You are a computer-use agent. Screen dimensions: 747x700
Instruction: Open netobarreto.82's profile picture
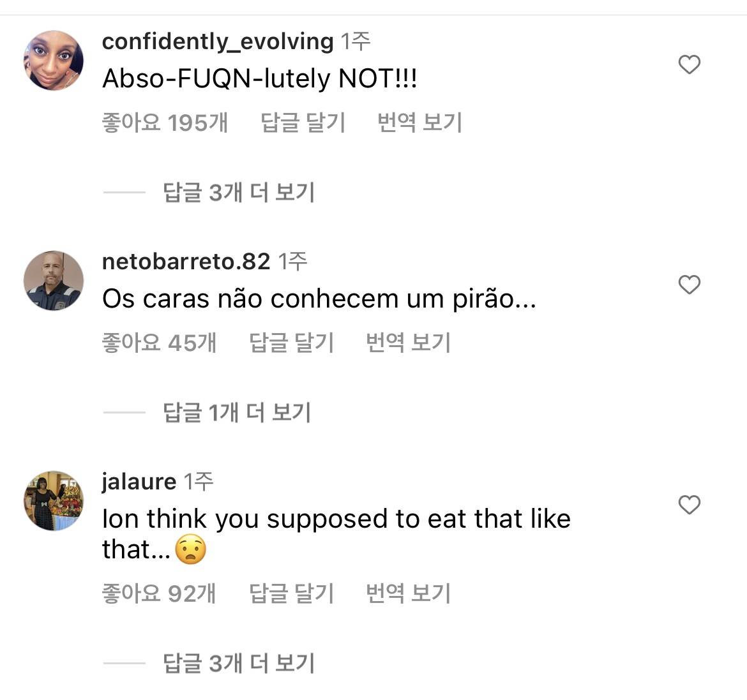pyautogui.click(x=54, y=281)
